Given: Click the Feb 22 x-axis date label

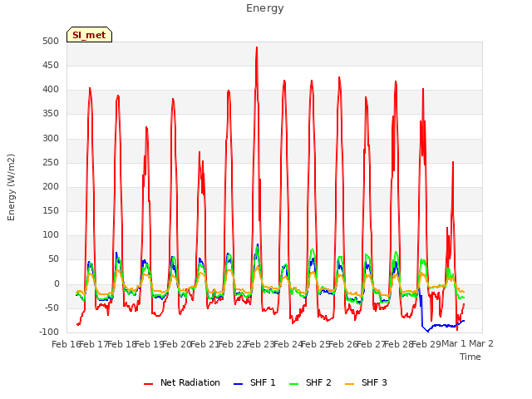Looking at the screenshot, I should tap(232, 344).
